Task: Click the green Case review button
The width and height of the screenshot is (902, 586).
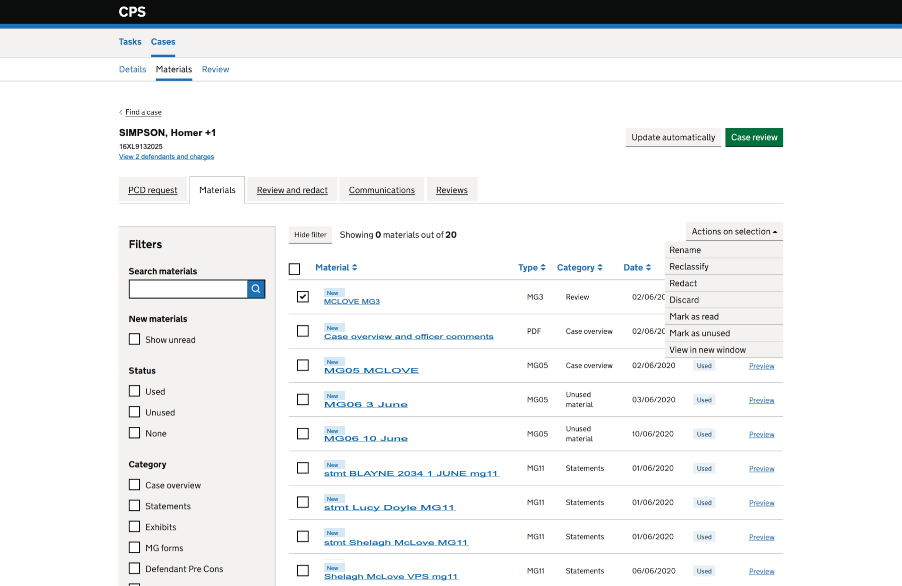Action: tap(754, 137)
